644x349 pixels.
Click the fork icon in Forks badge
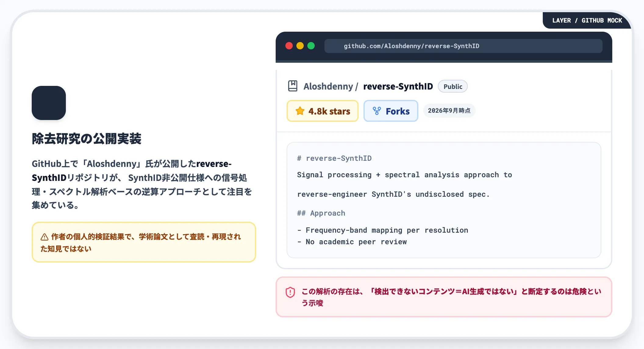click(377, 111)
